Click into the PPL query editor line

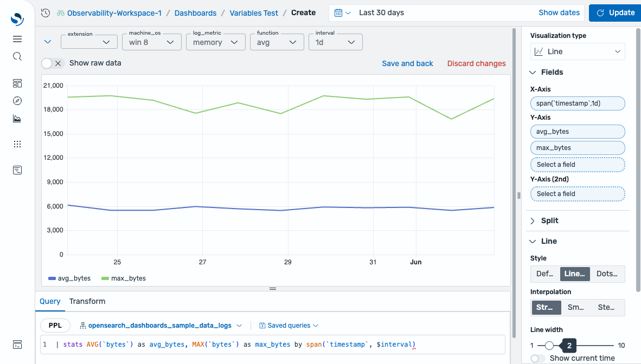coord(273,344)
